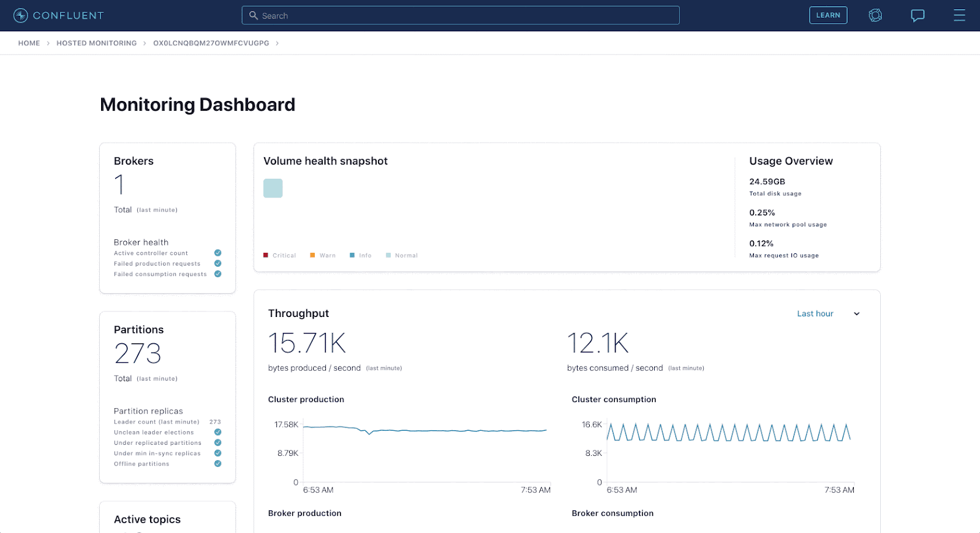Open the Last hour time range dropdown

(815, 314)
